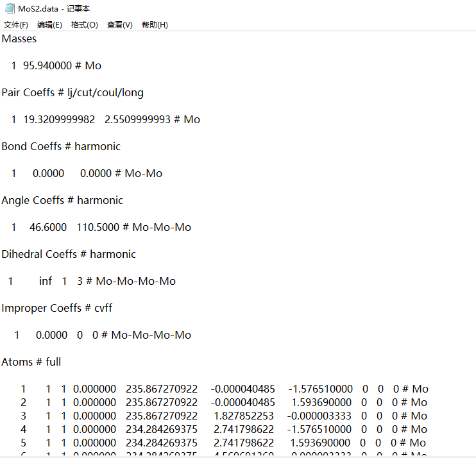Click z-value -1.576510000 in atom row 1
The width and height of the screenshot is (476, 458).
tap(320, 389)
